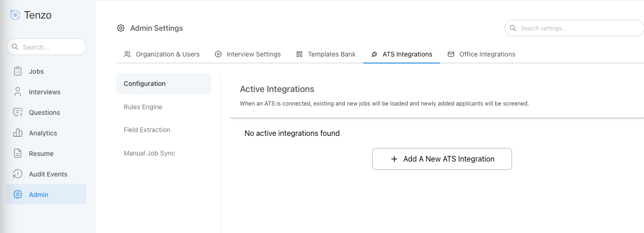Viewport: 644px width, 233px height.
Task: Click the Admin Settings gear icon header
Action: (x=121, y=28)
